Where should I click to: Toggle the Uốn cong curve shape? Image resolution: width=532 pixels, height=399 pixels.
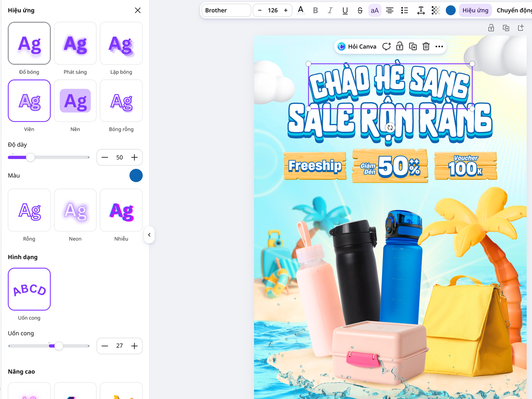coord(29,289)
